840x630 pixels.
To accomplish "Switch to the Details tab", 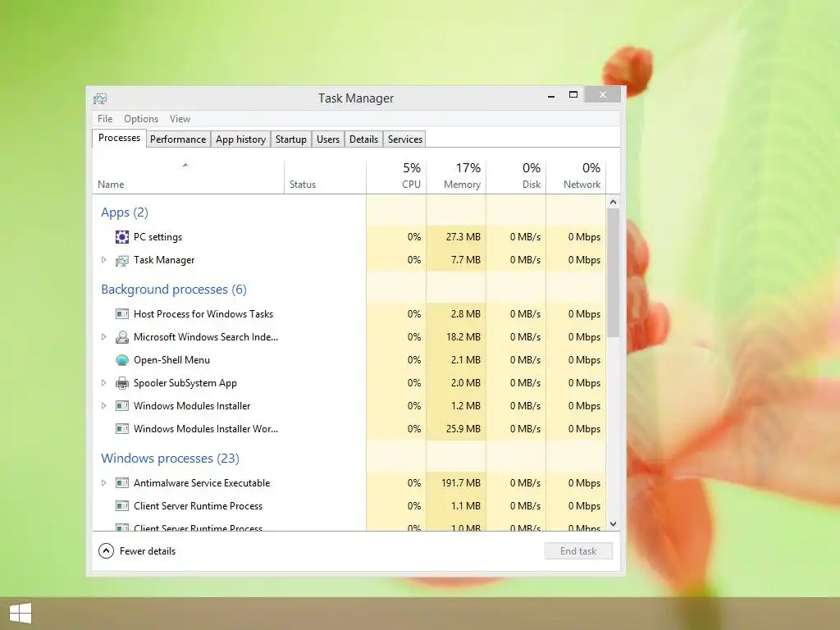I will point(363,139).
